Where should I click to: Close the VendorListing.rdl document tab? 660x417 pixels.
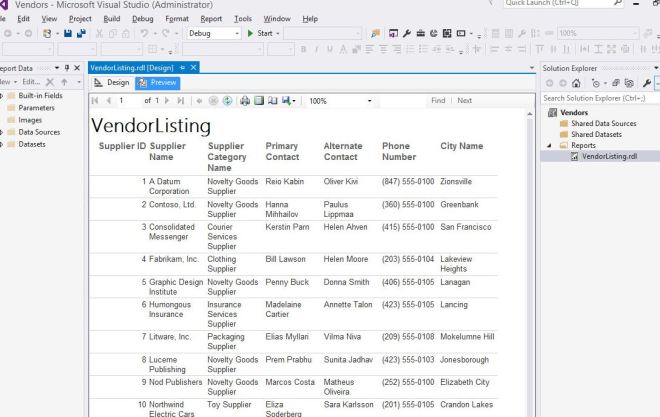(x=195, y=66)
